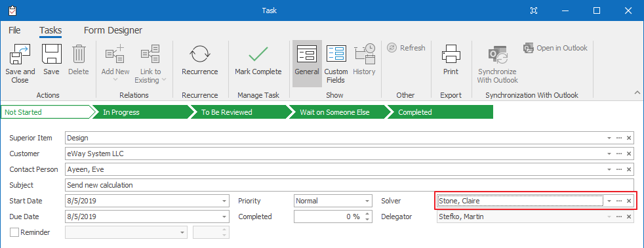Viewport: 644px width, 248px height.
Task: Increase the Completed percentage spinner
Action: [x=367, y=213]
